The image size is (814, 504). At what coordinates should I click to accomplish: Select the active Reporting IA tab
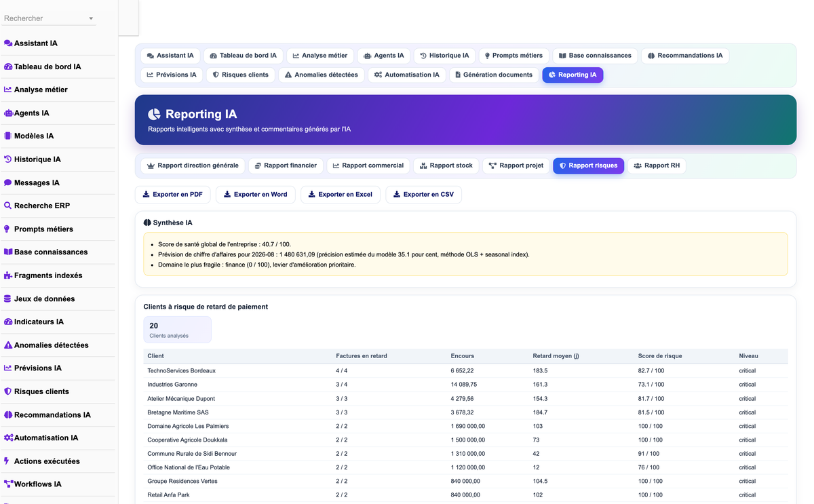point(573,75)
